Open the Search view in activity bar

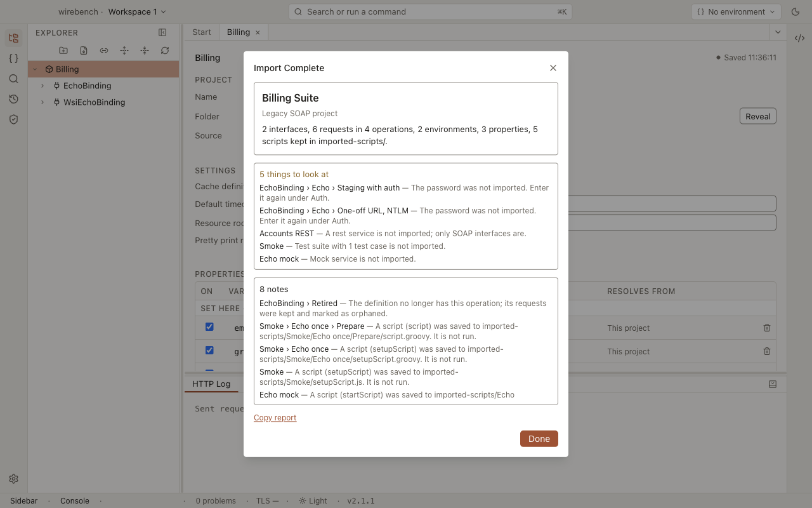tap(13, 79)
